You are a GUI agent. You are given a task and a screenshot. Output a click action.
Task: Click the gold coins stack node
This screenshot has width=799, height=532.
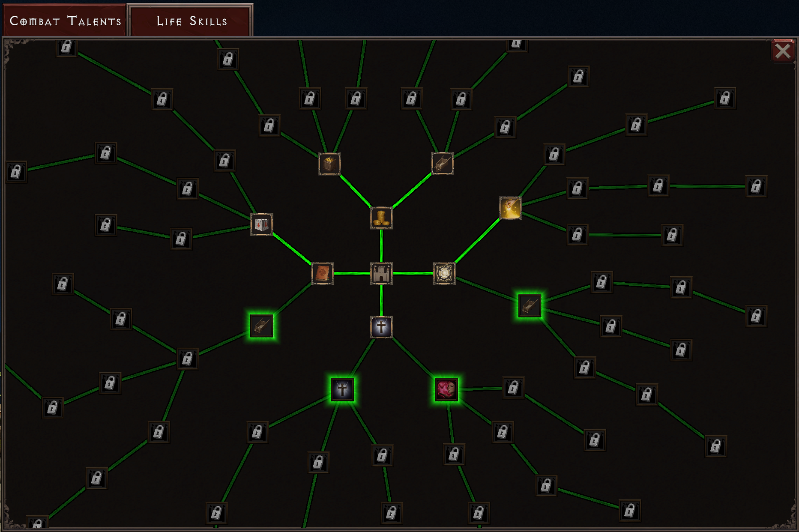tap(381, 218)
